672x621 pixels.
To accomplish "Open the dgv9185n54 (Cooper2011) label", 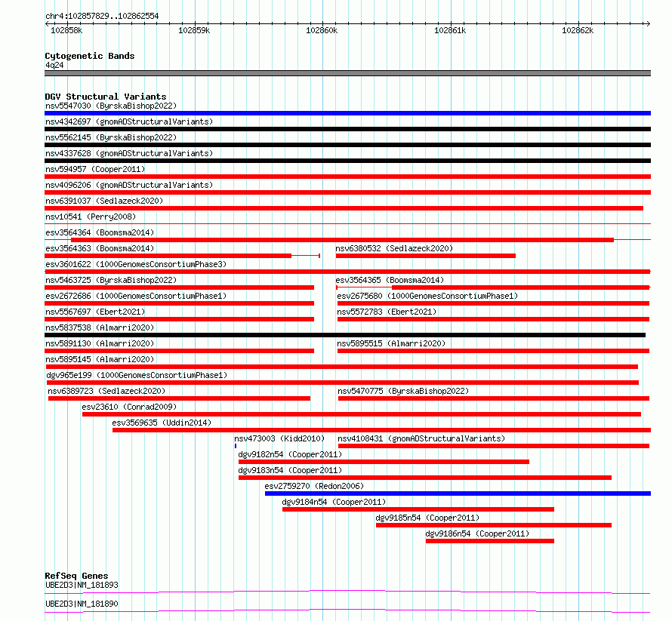I will click(x=427, y=518).
